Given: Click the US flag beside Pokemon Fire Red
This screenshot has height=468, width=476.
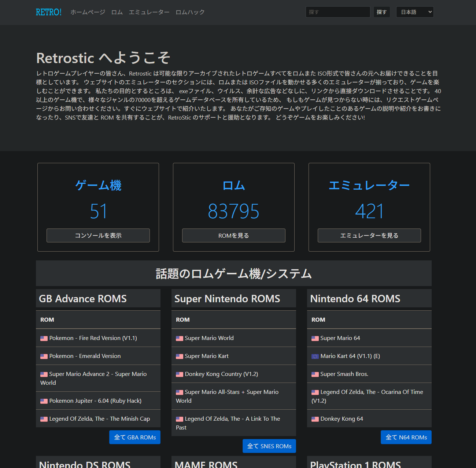Looking at the screenshot, I should coord(44,339).
